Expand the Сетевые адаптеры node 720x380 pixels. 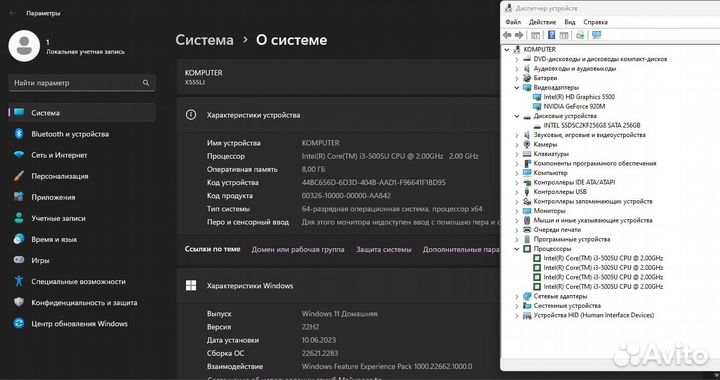coord(517,296)
